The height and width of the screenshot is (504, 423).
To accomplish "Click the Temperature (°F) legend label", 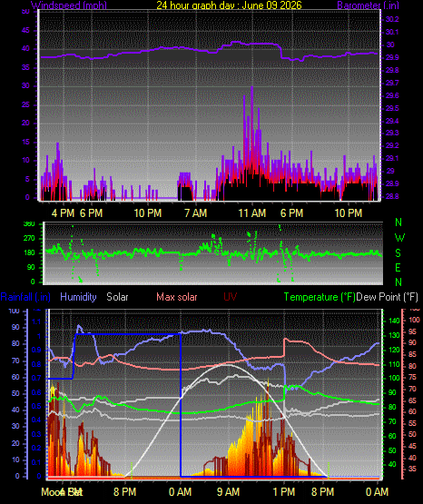I will [x=320, y=297].
